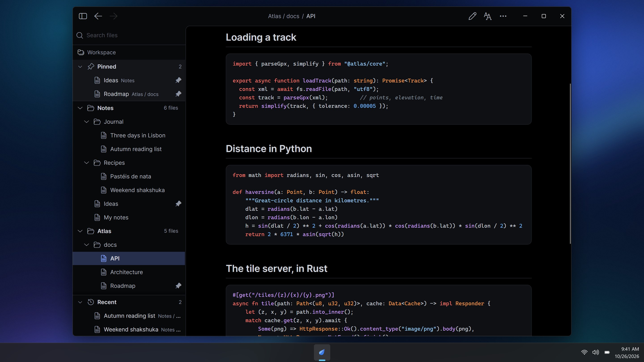Image resolution: width=644 pixels, height=362 pixels.
Task: Open volume control in the system tray
Action: (x=595, y=352)
